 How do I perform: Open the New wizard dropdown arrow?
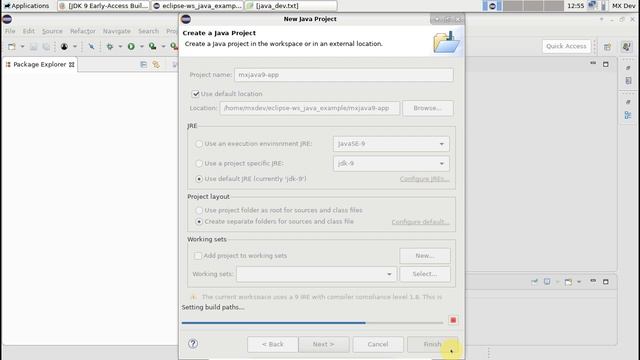pyautogui.click(x=22, y=47)
